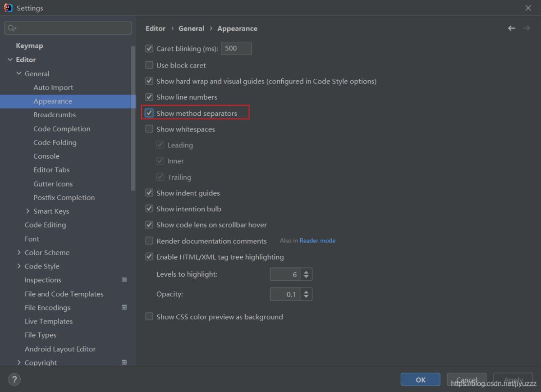Open the Reader mode link

point(317,241)
